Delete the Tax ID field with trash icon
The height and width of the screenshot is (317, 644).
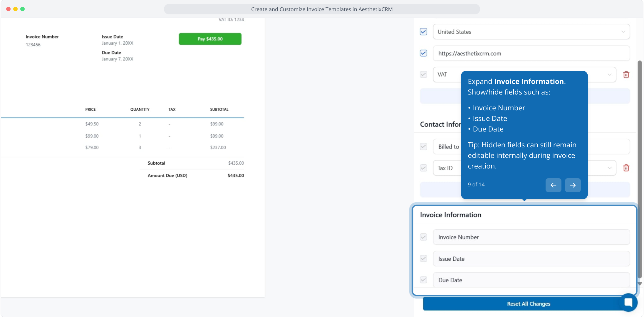tap(626, 168)
